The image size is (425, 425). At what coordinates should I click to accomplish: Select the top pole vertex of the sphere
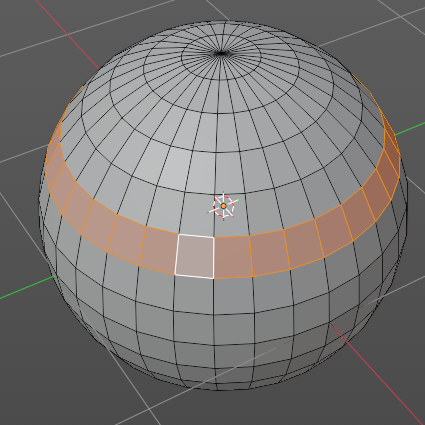220,53
